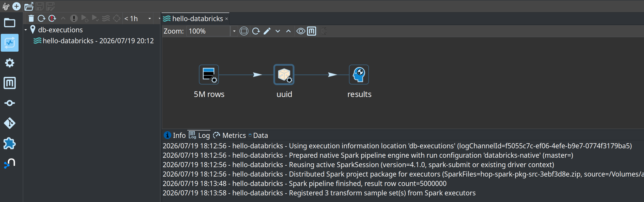
Task: Switch to the Log tab
Action: [x=199, y=135]
